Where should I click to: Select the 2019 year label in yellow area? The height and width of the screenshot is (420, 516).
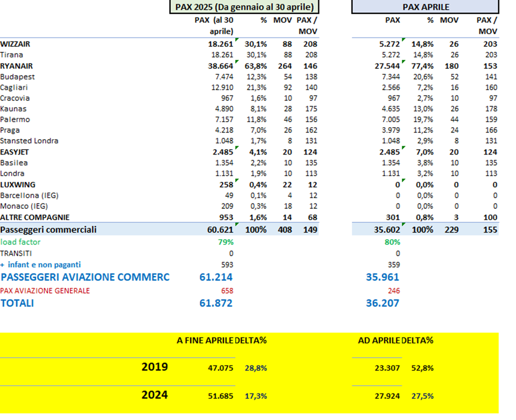coord(155,367)
